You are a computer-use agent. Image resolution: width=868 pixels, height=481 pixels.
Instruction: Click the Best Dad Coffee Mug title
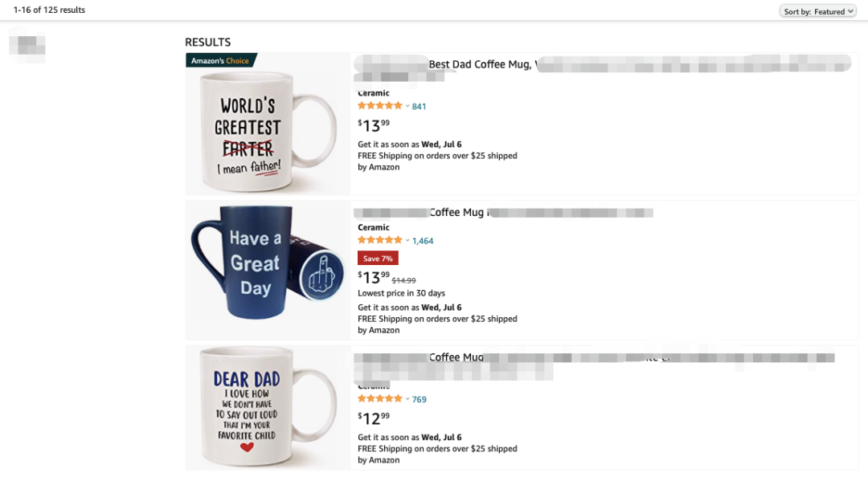480,64
